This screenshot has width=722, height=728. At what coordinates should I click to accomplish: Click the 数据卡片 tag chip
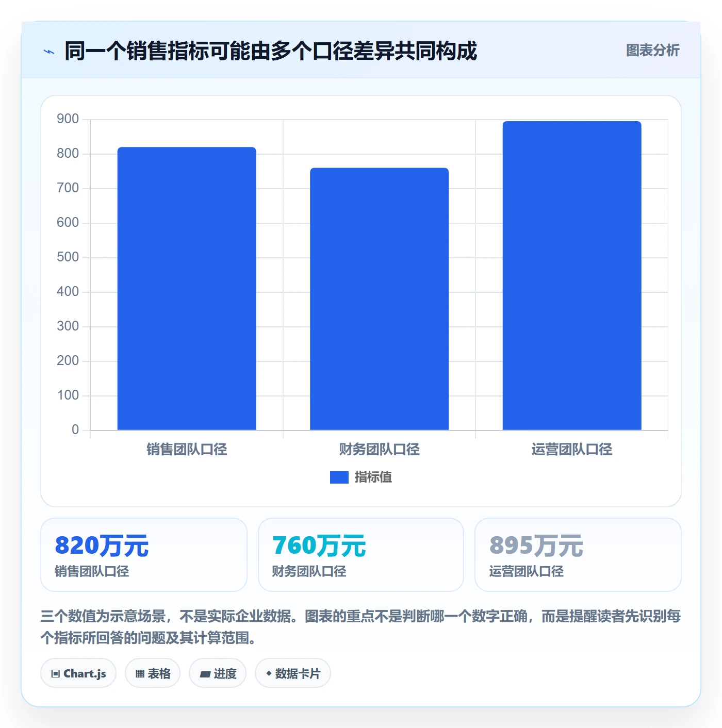click(x=293, y=673)
